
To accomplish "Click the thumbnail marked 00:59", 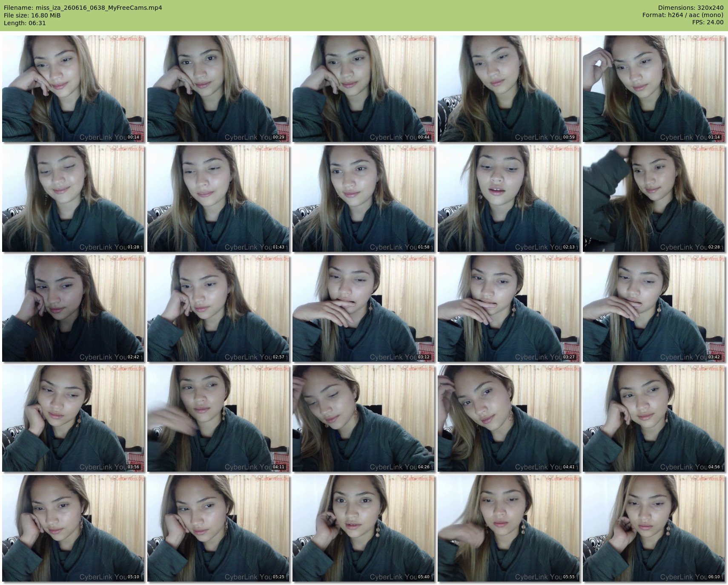I will pyautogui.click(x=509, y=89).
